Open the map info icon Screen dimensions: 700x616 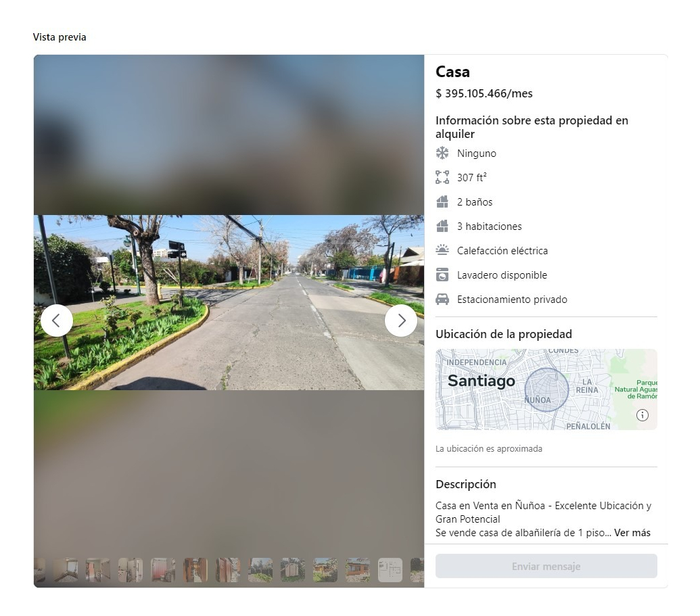[642, 415]
